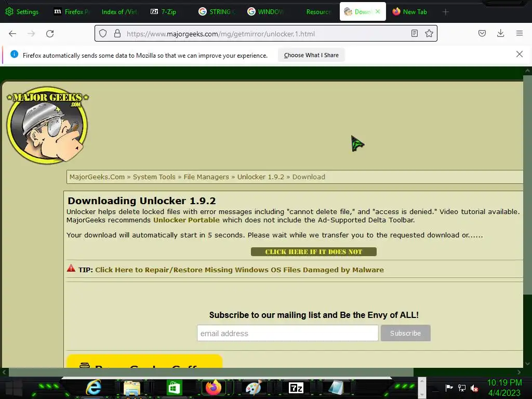This screenshot has height=399, width=532.
Task: Click the scroll-right arrow of horizontal scrollbar
Action: (519, 372)
